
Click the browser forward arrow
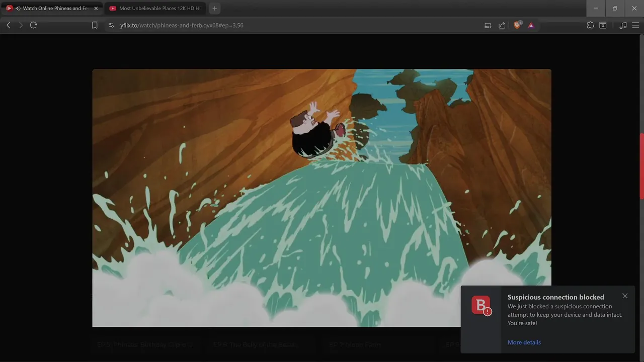(x=21, y=25)
